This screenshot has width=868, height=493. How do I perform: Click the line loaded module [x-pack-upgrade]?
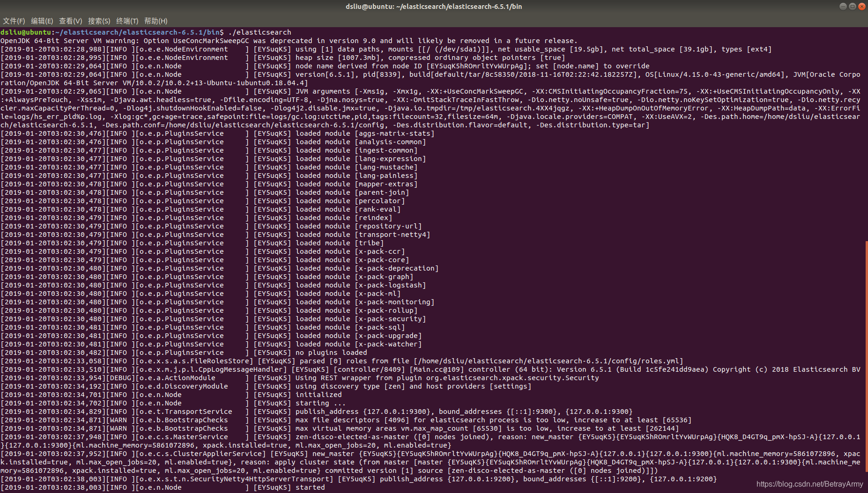click(211, 336)
